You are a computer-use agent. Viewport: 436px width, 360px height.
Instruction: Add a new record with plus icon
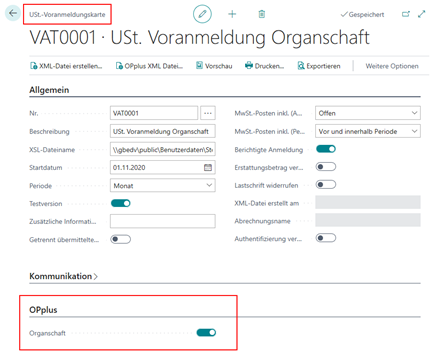click(232, 14)
